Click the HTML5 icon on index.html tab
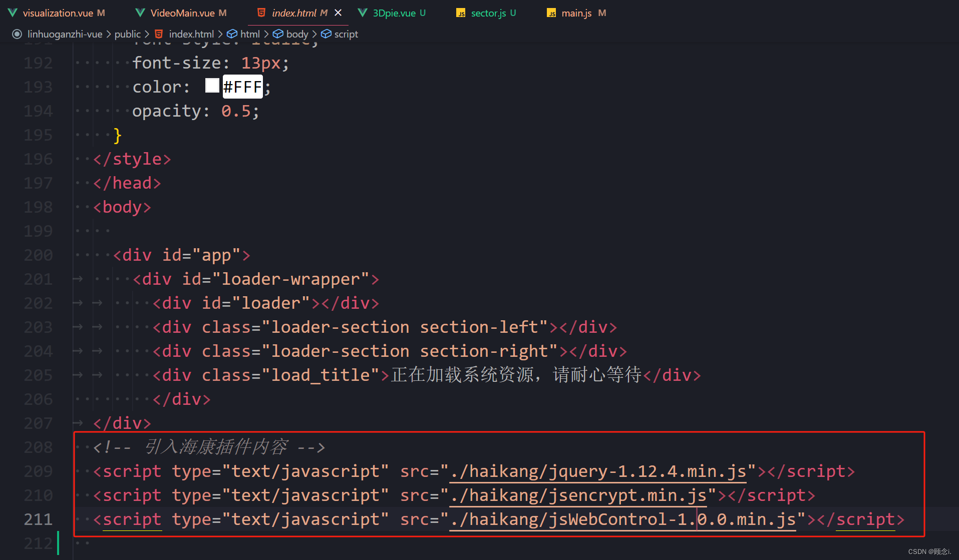This screenshot has height=560, width=959. 261,13
